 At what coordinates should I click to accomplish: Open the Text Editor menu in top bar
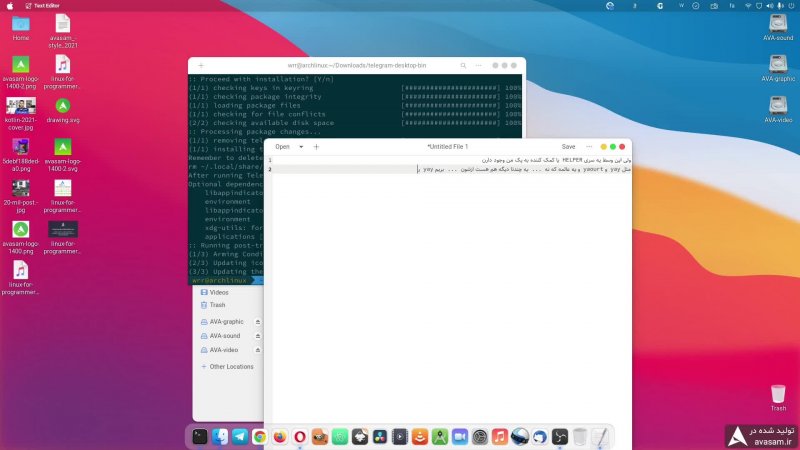[x=47, y=6]
